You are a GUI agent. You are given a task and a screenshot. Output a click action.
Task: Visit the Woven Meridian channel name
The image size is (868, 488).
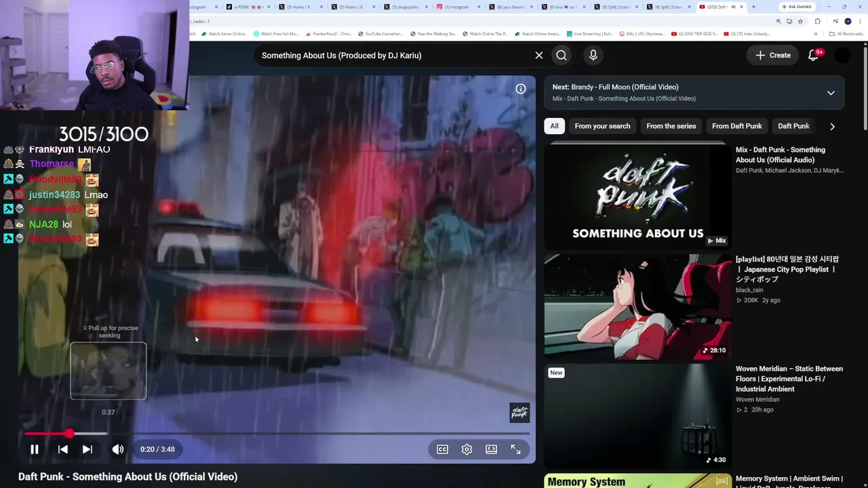[757, 400]
